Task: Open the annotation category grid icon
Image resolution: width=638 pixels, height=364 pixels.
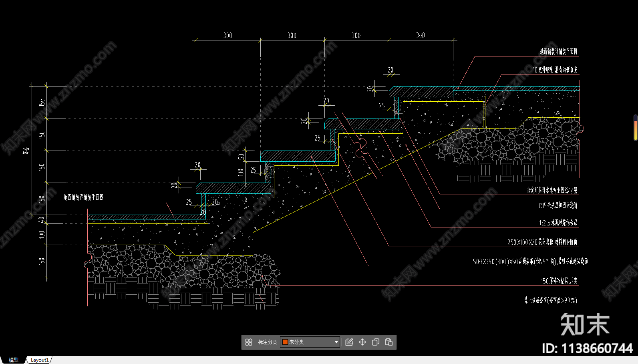Action: pyautogui.click(x=249, y=342)
